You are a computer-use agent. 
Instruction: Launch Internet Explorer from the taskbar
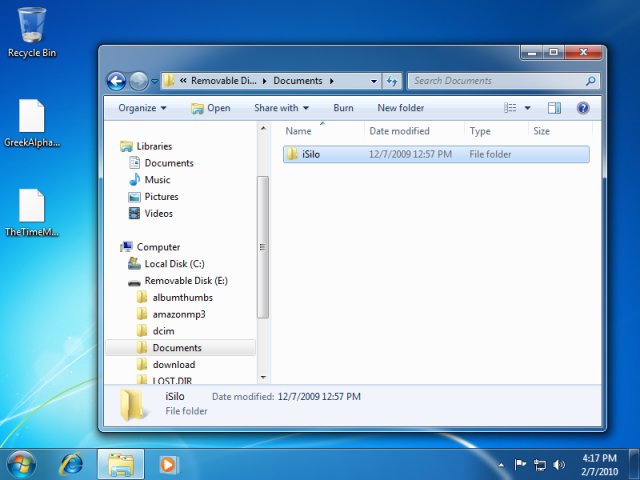coord(72,464)
